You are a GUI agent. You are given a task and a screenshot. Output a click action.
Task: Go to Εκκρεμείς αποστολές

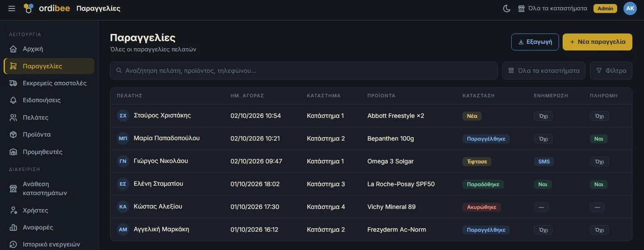(49, 83)
